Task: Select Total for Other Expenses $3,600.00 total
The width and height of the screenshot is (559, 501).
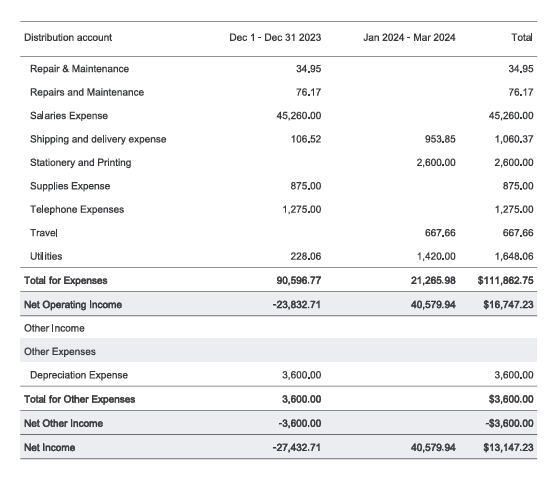Action: point(511,399)
